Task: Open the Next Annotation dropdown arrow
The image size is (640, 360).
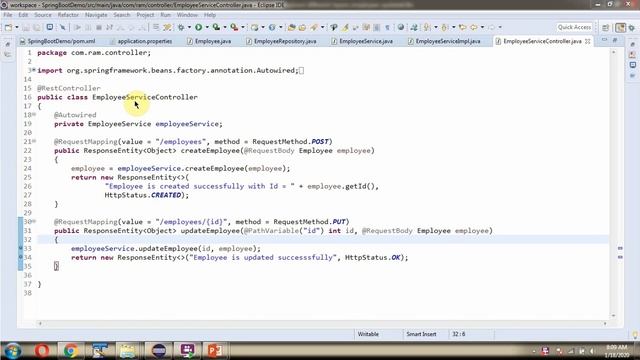Action: 436,27
